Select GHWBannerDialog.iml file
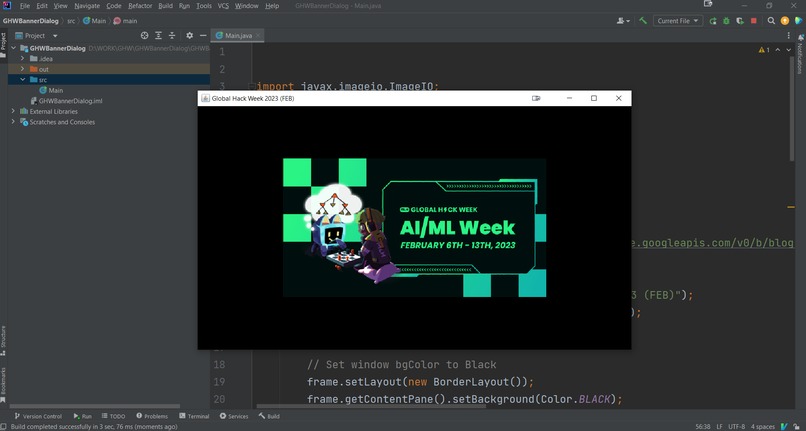Image resolution: width=806 pixels, height=431 pixels. (66, 101)
